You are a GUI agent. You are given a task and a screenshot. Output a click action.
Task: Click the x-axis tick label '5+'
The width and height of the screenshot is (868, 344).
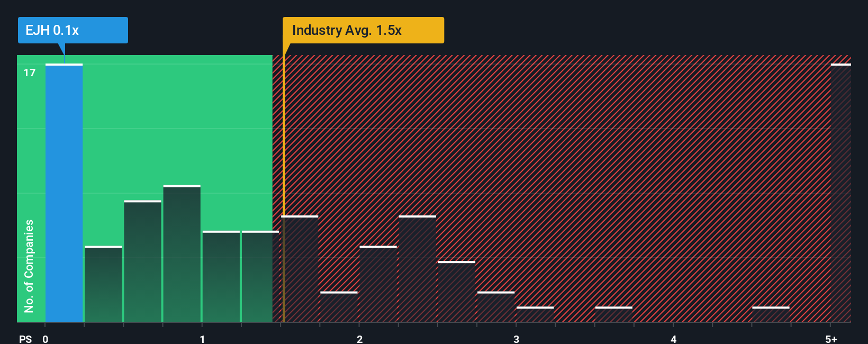point(831,339)
